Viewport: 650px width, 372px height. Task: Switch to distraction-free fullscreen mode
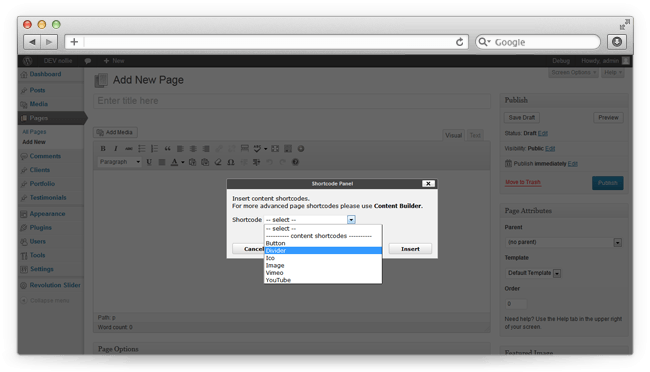275,148
